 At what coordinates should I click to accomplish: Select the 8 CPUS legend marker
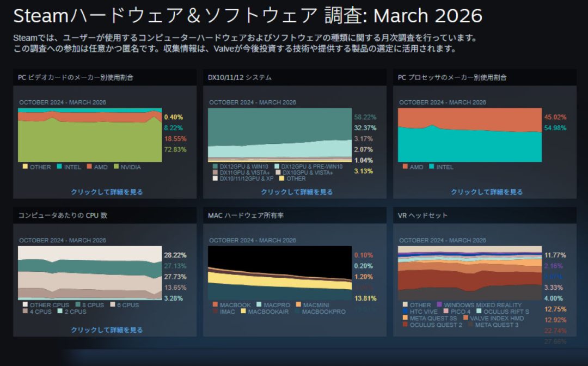pos(78,306)
